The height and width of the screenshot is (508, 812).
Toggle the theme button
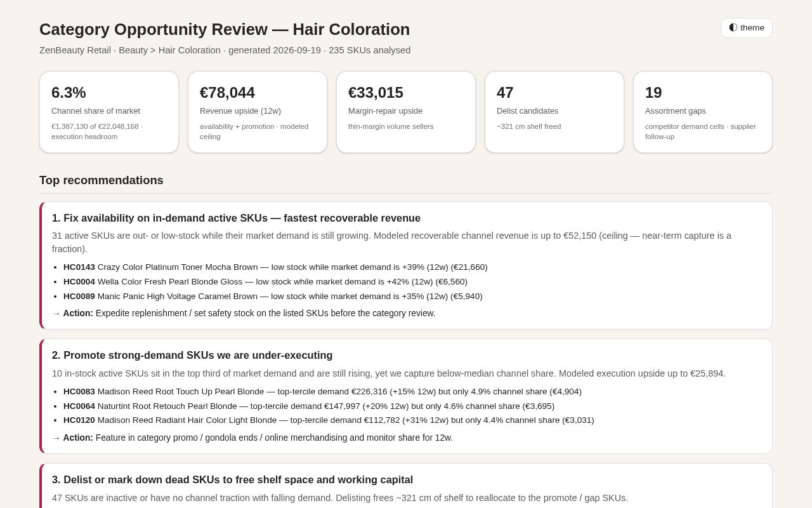(747, 28)
